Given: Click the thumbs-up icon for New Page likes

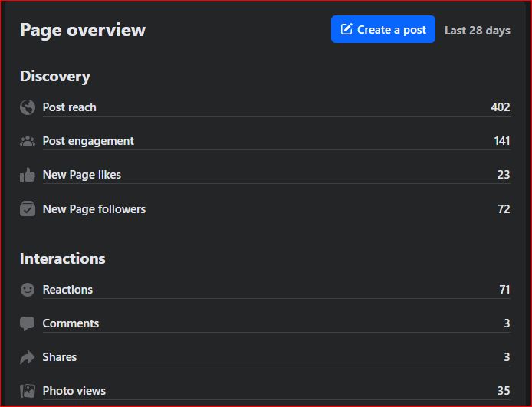Looking at the screenshot, I should click(28, 175).
